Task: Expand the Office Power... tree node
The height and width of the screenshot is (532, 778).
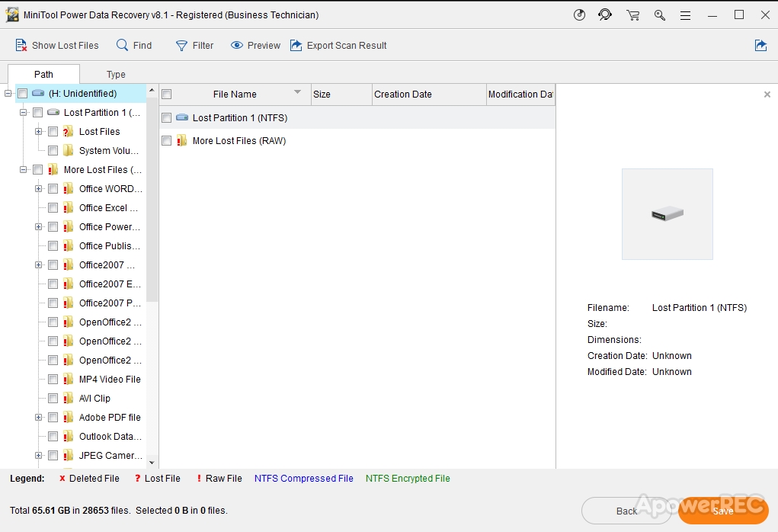Action: pos(38,227)
